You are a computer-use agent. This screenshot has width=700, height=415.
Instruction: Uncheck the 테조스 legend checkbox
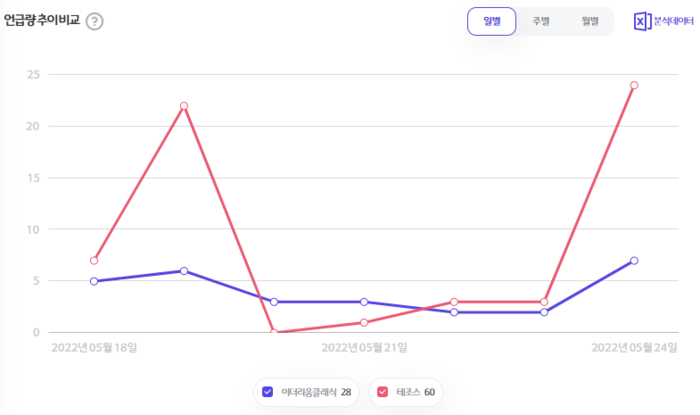pos(383,391)
